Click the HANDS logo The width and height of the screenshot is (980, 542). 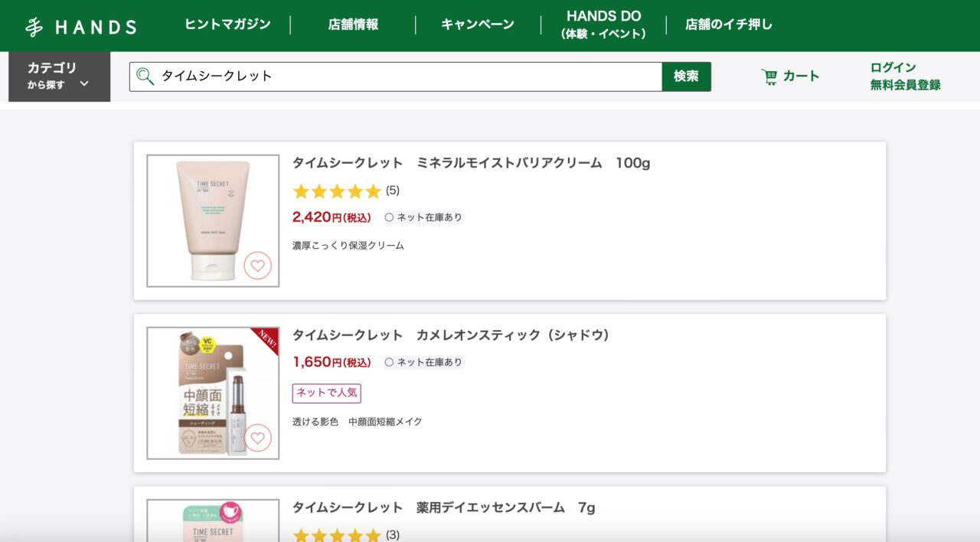(80, 27)
